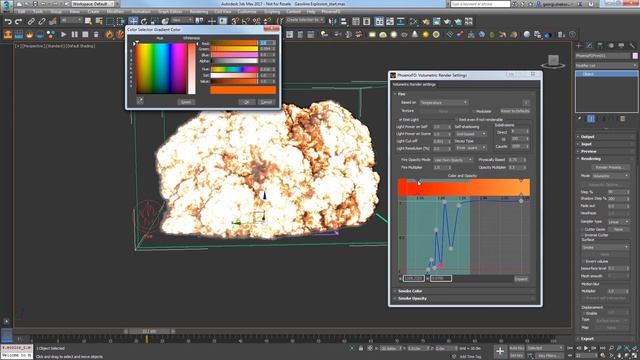Activate the Select and Move tool

pos(133,21)
